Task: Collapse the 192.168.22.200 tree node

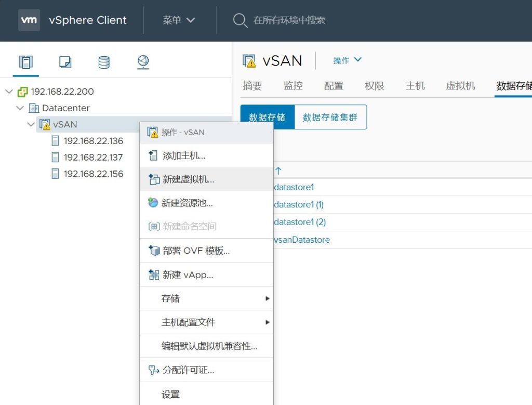Action: pos(9,92)
